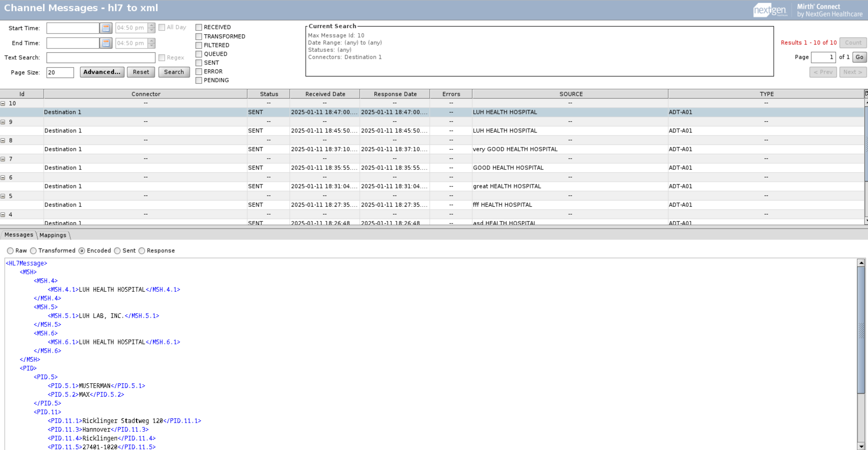
Task: Open the End Time calendar picker
Action: [106, 43]
